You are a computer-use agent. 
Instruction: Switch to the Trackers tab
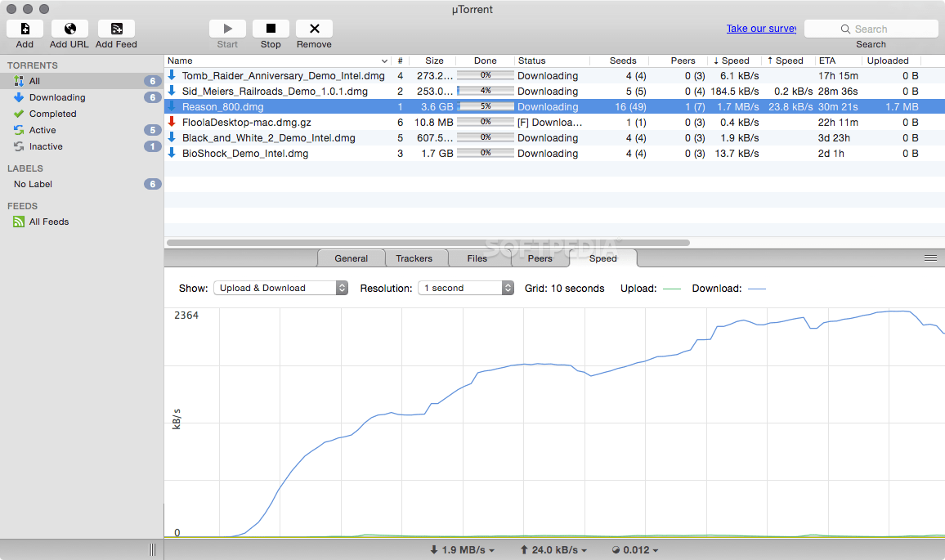[x=414, y=258]
